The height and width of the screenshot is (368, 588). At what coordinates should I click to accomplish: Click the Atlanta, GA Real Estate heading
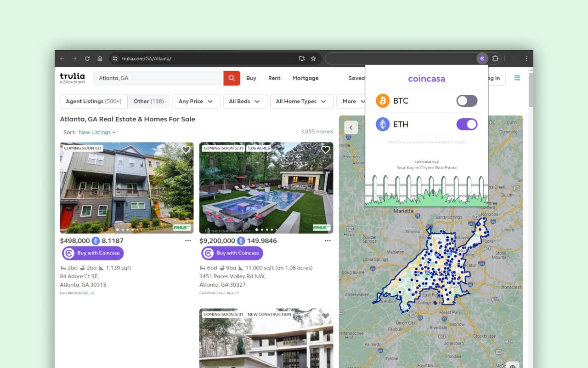(127, 119)
